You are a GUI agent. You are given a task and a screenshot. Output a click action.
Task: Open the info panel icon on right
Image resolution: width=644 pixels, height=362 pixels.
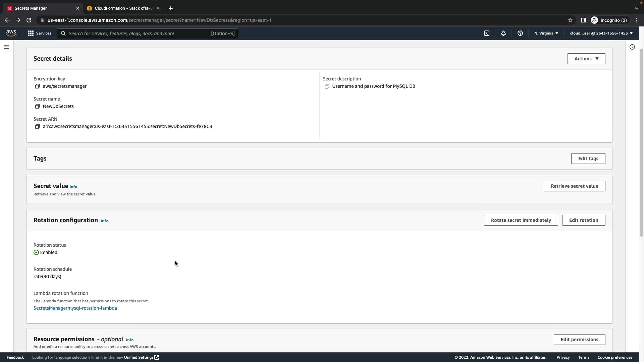point(632,47)
